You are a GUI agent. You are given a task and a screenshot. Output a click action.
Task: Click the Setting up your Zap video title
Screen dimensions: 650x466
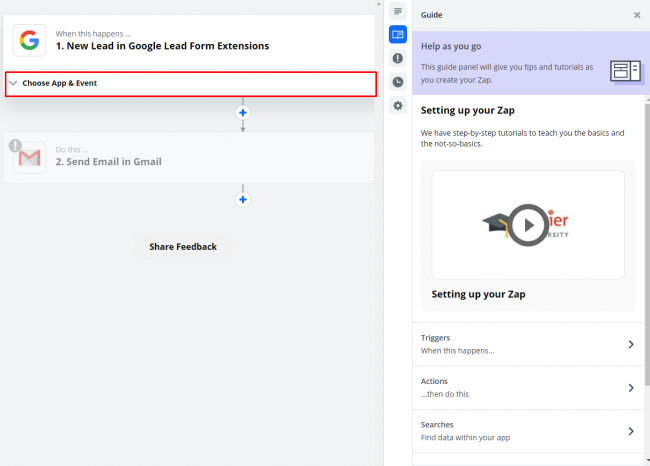click(x=478, y=294)
